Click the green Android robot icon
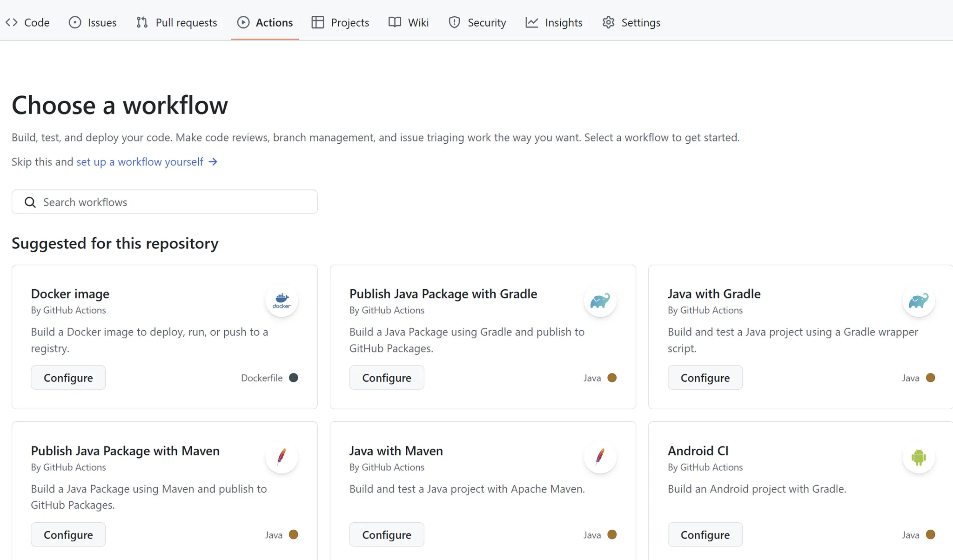 coord(918,457)
